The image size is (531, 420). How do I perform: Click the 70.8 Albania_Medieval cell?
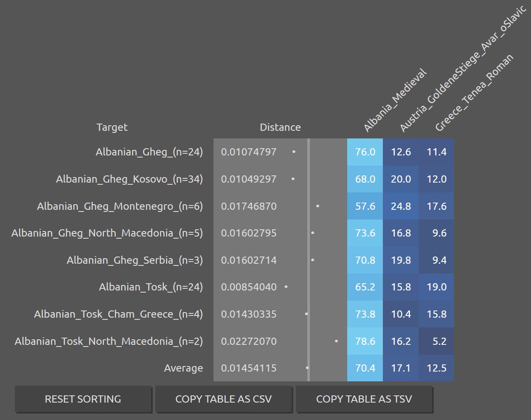point(365,260)
